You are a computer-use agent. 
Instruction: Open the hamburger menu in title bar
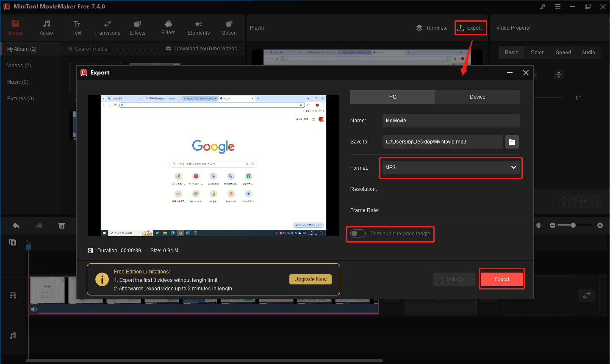click(x=557, y=6)
